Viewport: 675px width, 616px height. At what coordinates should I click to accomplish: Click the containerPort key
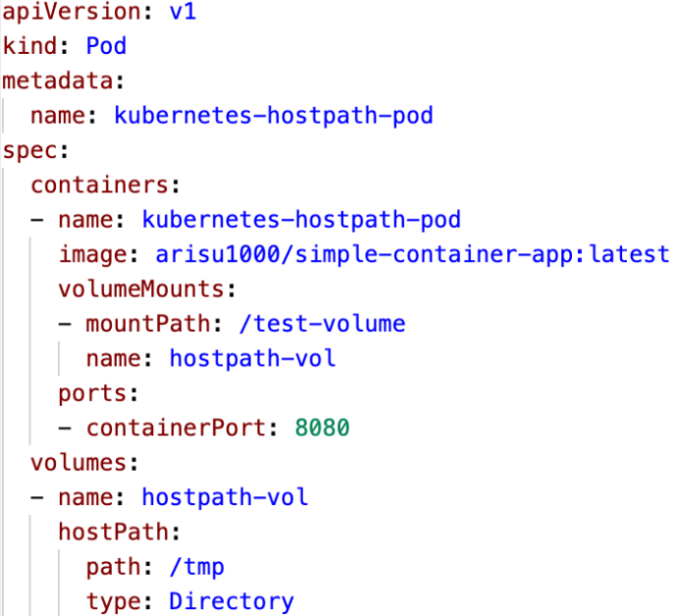tap(176, 428)
